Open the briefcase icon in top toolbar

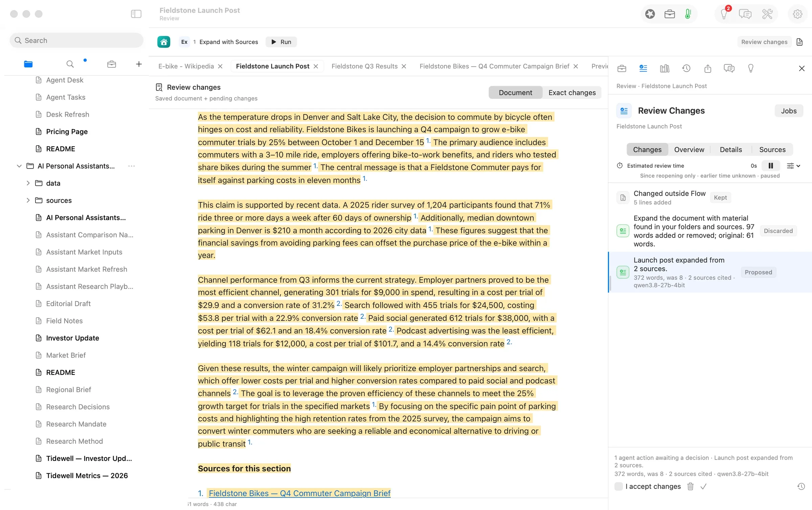(669, 14)
